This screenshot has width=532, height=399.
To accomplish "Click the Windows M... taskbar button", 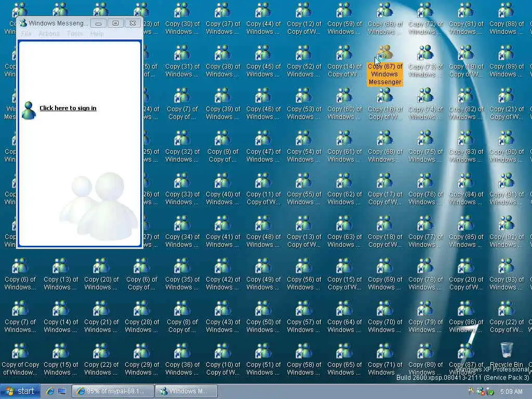I will (x=186, y=391).
